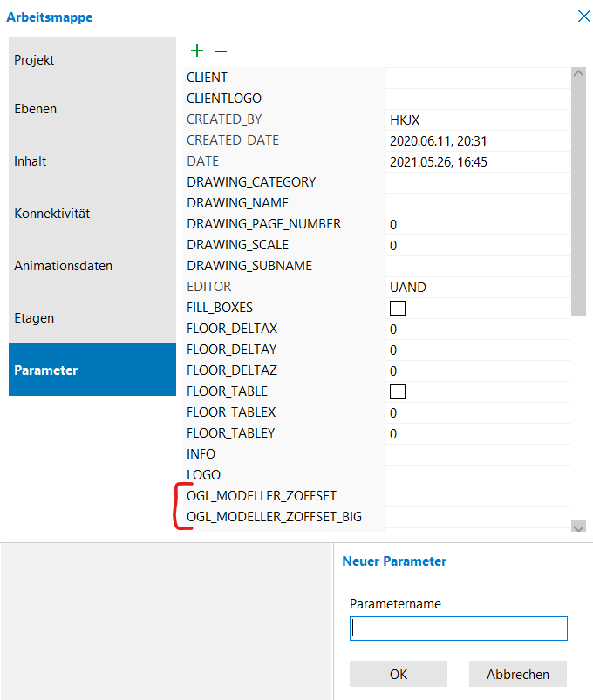
Task: Open the Projekt tab
Action: coord(92,60)
